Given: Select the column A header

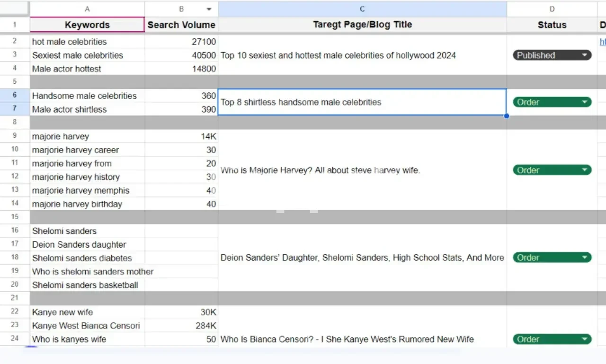Looking at the screenshot, I should pyautogui.click(x=87, y=9).
